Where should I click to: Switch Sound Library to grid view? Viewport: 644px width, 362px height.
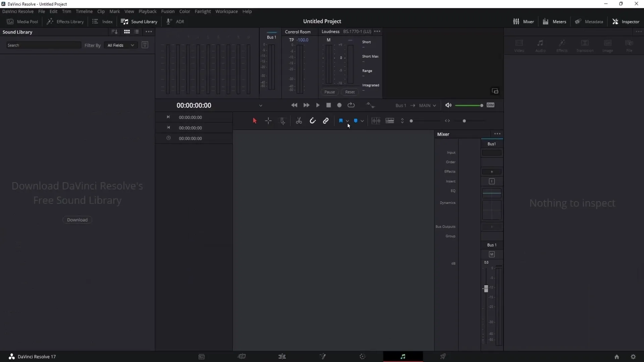[127, 32]
